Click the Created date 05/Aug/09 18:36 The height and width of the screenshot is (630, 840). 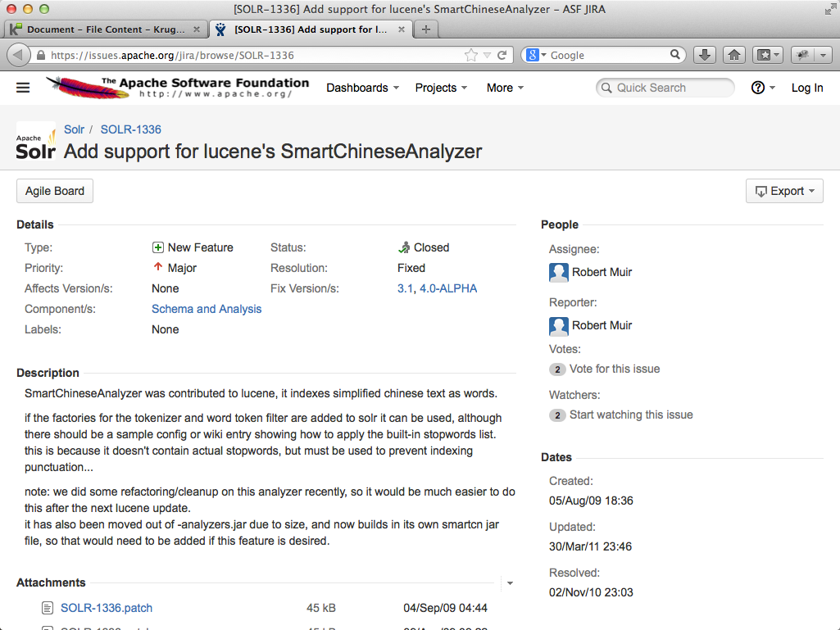click(591, 501)
